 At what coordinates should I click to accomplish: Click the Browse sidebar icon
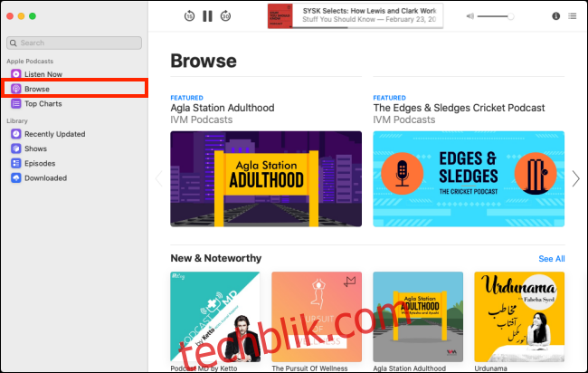pos(15,89)
